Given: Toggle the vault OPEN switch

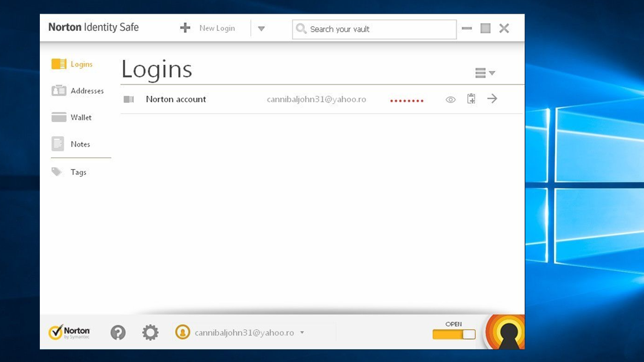Looking at the screenshot, I should (x=454, y=334).
